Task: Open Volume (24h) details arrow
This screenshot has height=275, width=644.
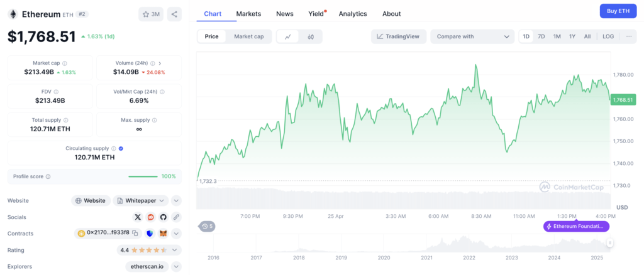Action: point(160,63)
